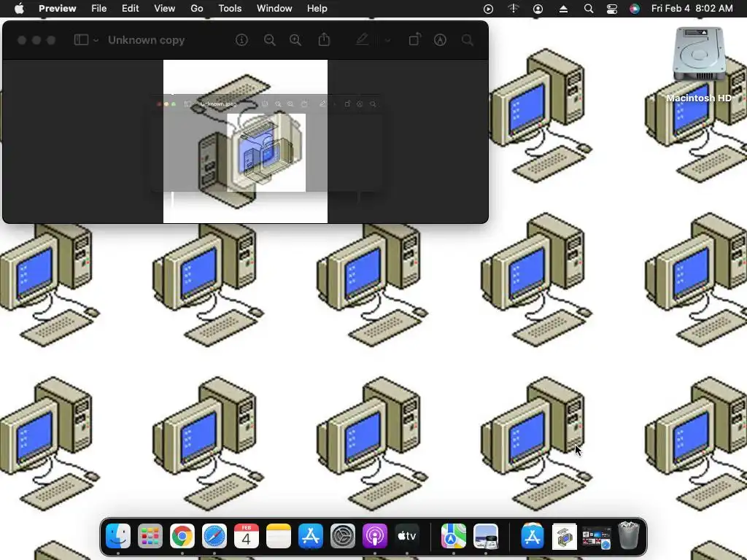Open the Applications folder stack in Dock
Image resolution: width=747 pixels, height=560 pixels.
point(533,536)
